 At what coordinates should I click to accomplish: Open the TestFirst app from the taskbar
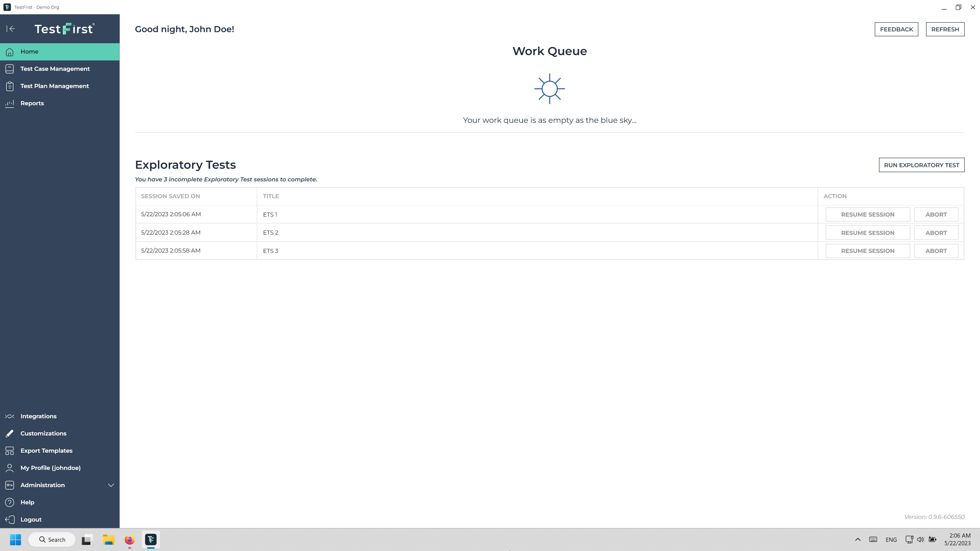tap(151, 540)
